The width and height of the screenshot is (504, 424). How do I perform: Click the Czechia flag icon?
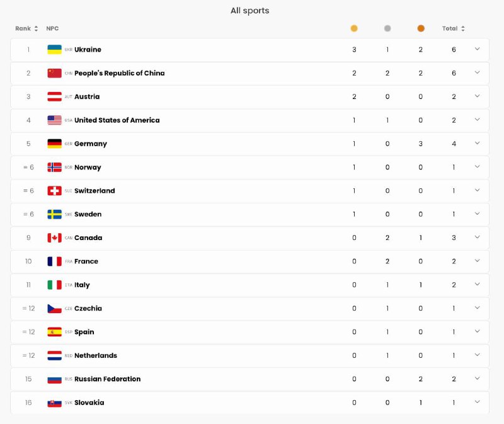[x=54, y=309]
